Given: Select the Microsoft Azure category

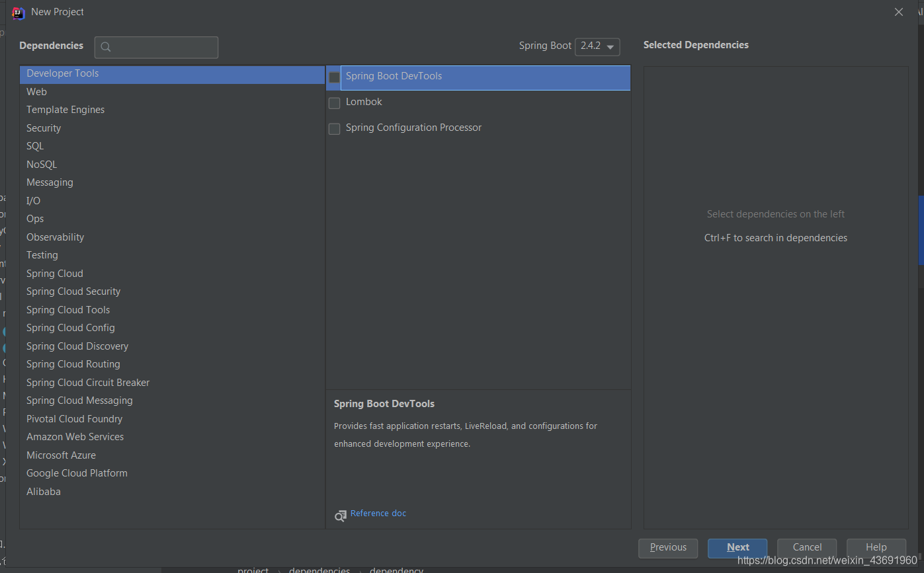Looking at the screenshot, I should click(172, 455).
